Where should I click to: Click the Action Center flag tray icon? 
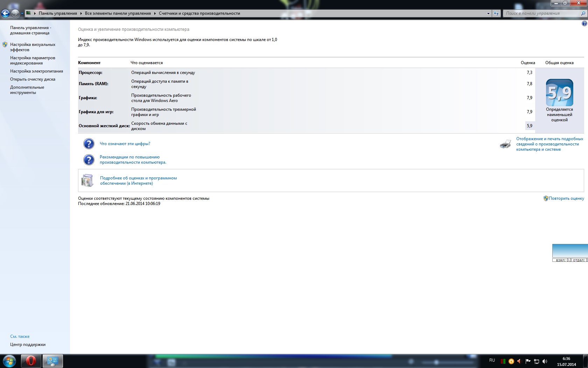(528, 361)
